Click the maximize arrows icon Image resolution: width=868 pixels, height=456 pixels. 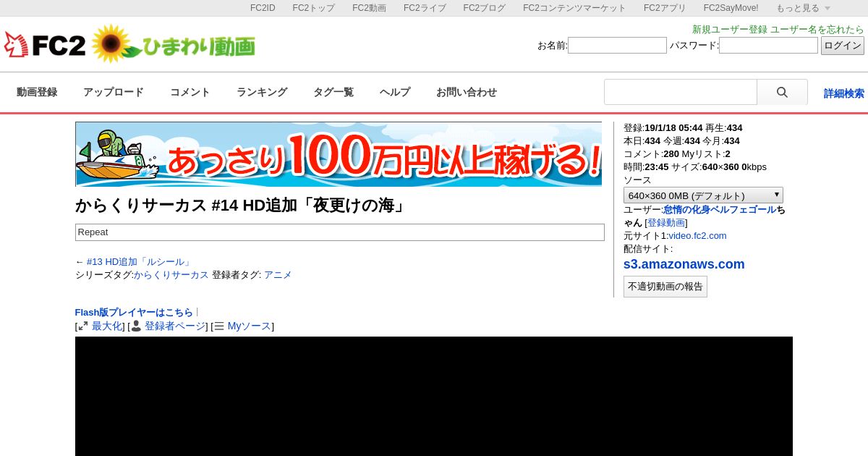[x=83, y=326]
